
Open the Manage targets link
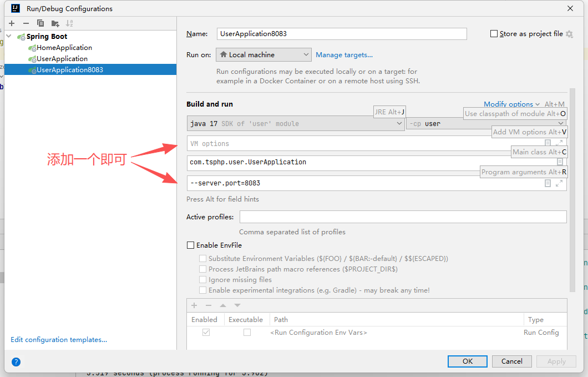[344, 55]
